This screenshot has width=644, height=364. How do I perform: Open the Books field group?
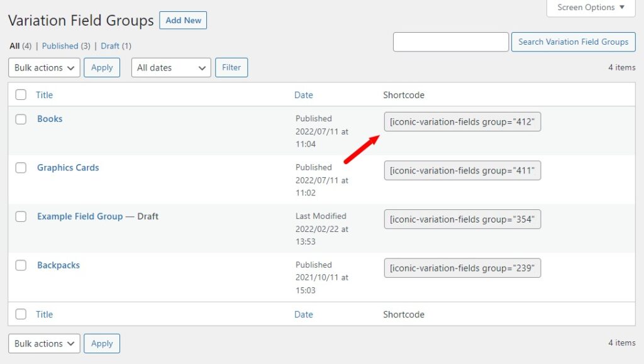coord(50,119)
